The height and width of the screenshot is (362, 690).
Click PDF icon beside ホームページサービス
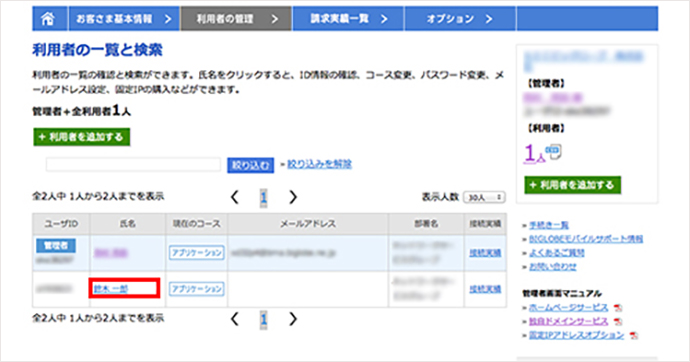click(x=618, y=308)
